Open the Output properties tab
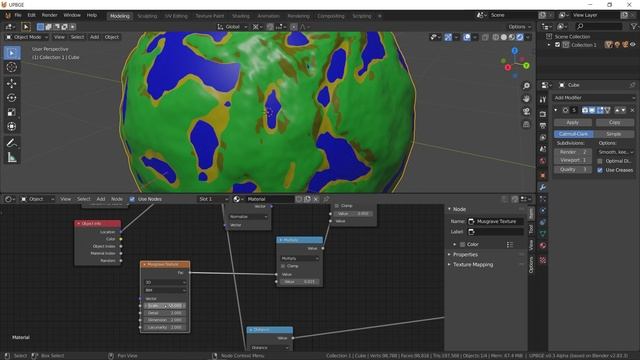Screen dimensions: 640x360 543,126
